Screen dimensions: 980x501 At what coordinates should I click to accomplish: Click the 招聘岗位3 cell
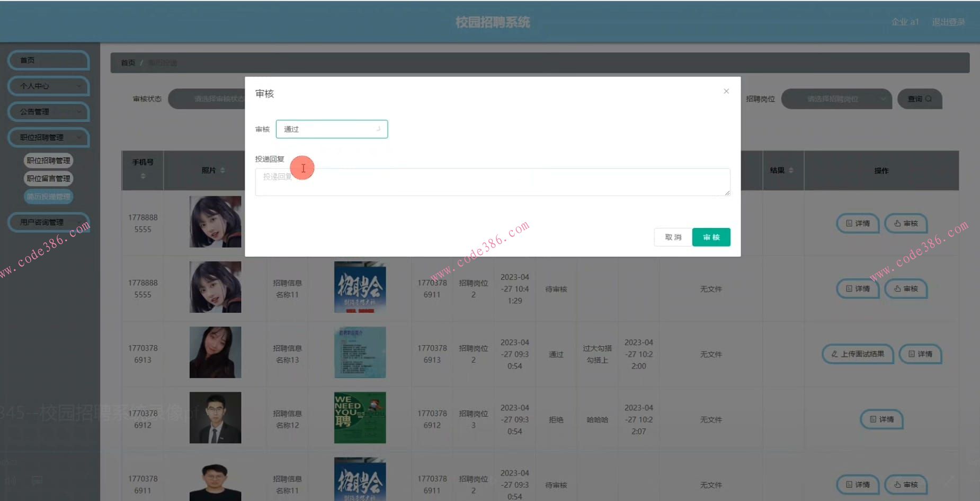click(474, 419)
